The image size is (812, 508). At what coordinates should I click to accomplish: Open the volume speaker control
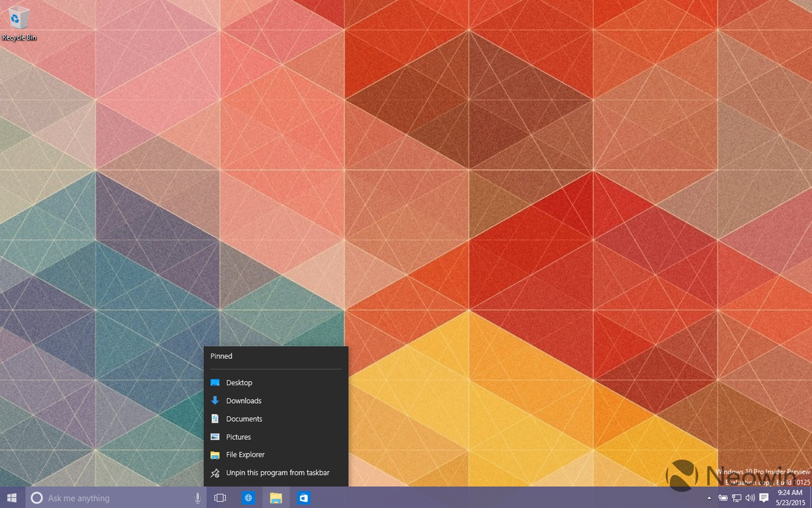tap(750, 498)
